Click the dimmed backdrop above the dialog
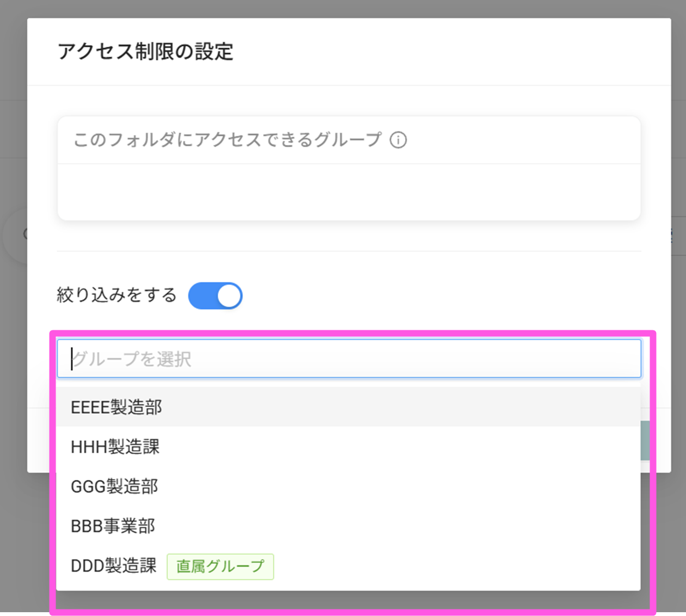The width and height of the screenshot is (686, 616). [348, 8]
